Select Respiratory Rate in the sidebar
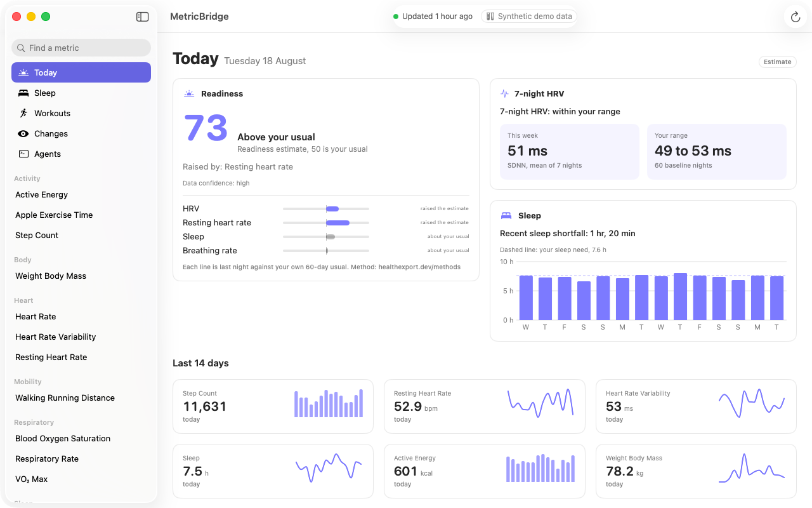 click(81, 458)
